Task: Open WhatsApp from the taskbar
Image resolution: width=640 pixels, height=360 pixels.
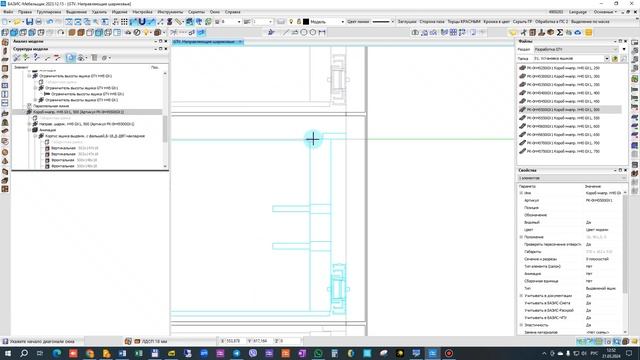Action: tap(318, 353)
